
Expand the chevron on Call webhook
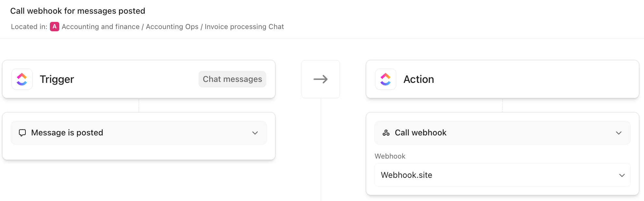click(x=619, y=133)
